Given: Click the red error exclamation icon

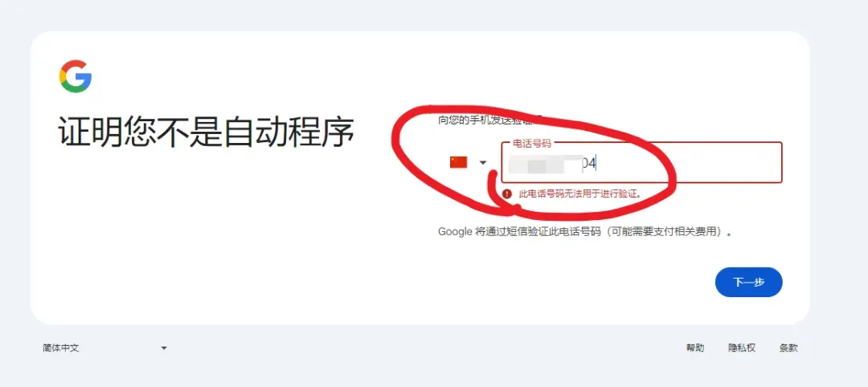Looking at the screenshot, I should click(507, 194).
